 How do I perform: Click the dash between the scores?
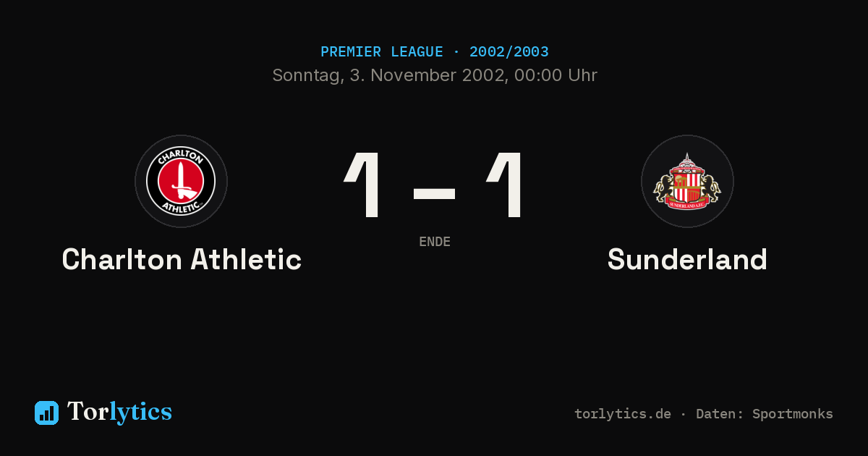click(434, 193)
